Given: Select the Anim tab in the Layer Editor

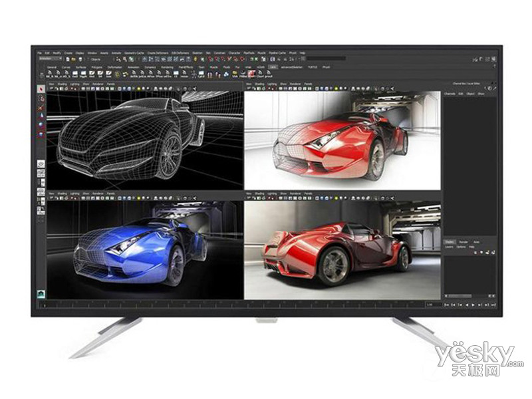Looking at the screenshot, I should pyautogui.click(x=476, y=242).
